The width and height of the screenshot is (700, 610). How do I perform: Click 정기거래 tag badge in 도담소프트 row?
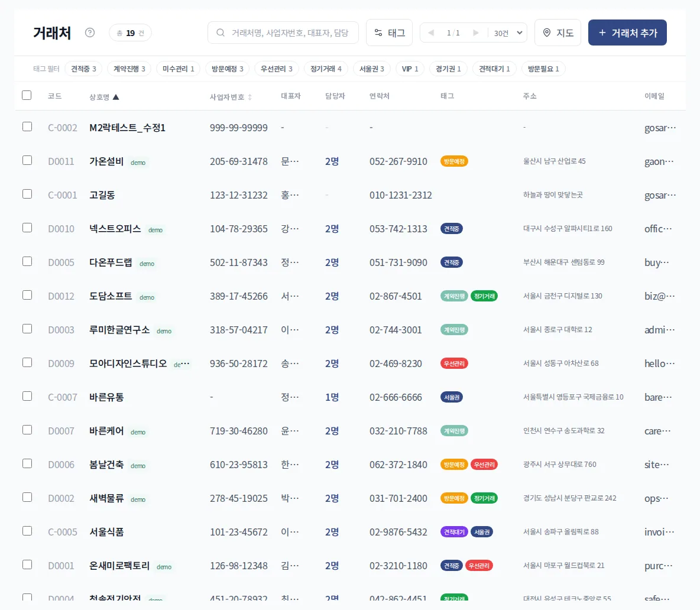pyautogui.click(x=484, y=296)
